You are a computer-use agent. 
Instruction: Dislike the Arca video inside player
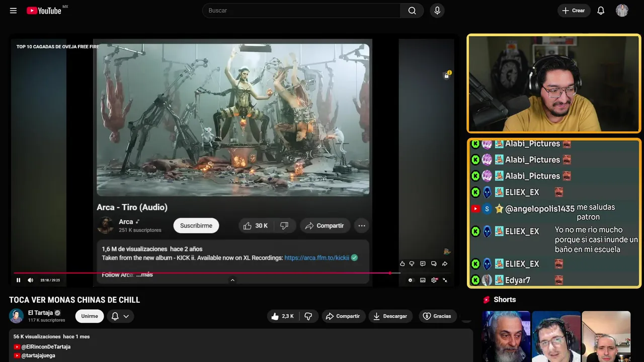point(284,226)
